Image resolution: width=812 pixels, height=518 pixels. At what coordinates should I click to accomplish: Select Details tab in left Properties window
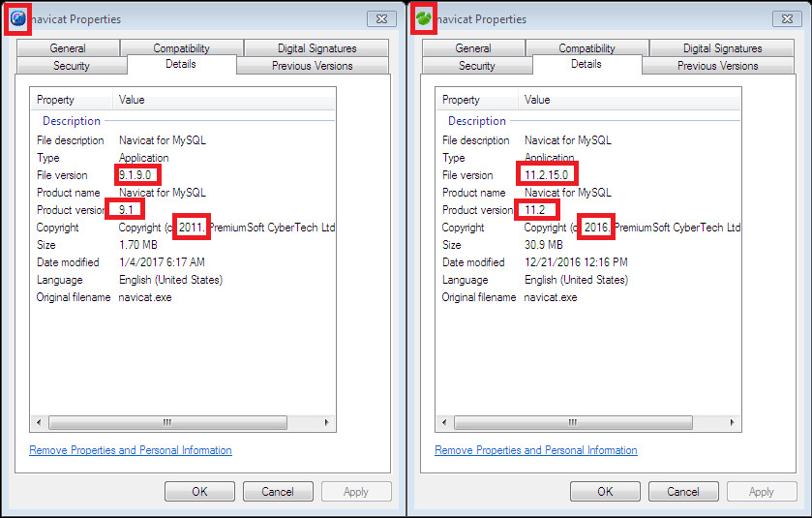(181, 64)
